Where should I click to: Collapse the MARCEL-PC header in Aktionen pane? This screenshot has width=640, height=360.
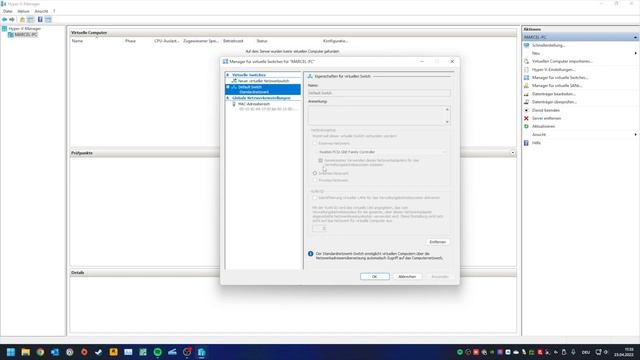pos(635,37)
